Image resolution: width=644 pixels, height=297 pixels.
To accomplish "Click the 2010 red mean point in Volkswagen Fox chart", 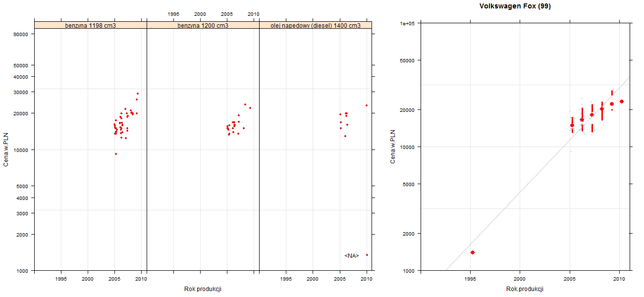I will (622, 101).
